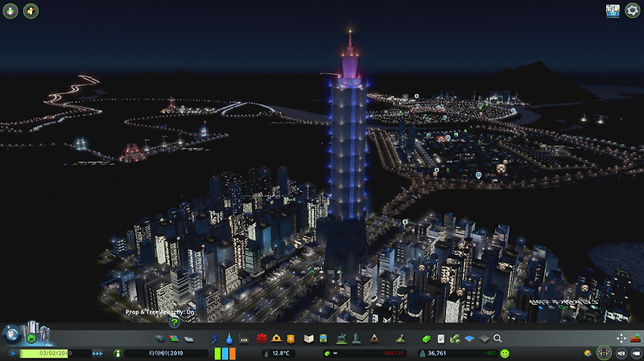Image resolution: width=644 pixels, height=361 pixels.
Task: Open Find It search magnifier
Action: point(497,338)
